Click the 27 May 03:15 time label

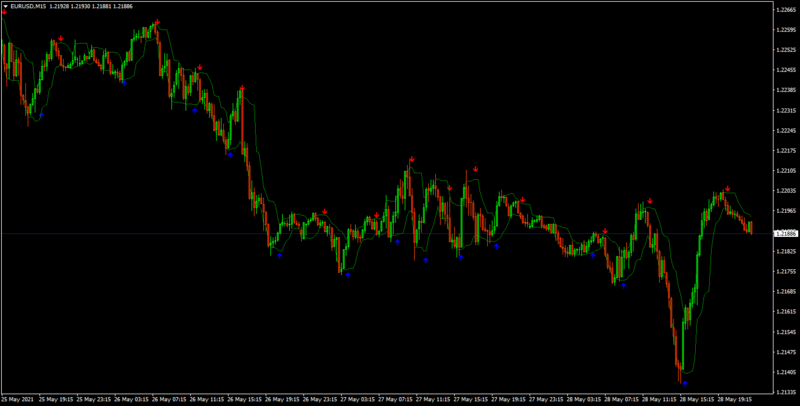tap(358, 399)
